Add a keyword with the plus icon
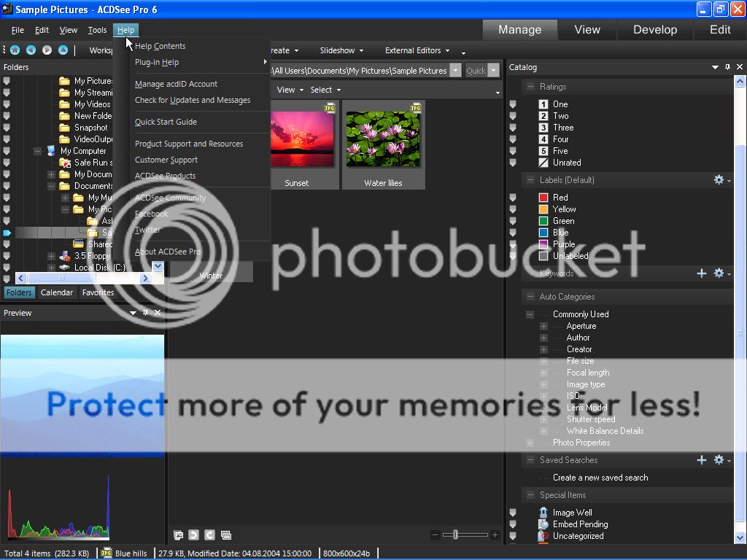The height and width of the screenshot is (560, 747). (x=702, y=273)
